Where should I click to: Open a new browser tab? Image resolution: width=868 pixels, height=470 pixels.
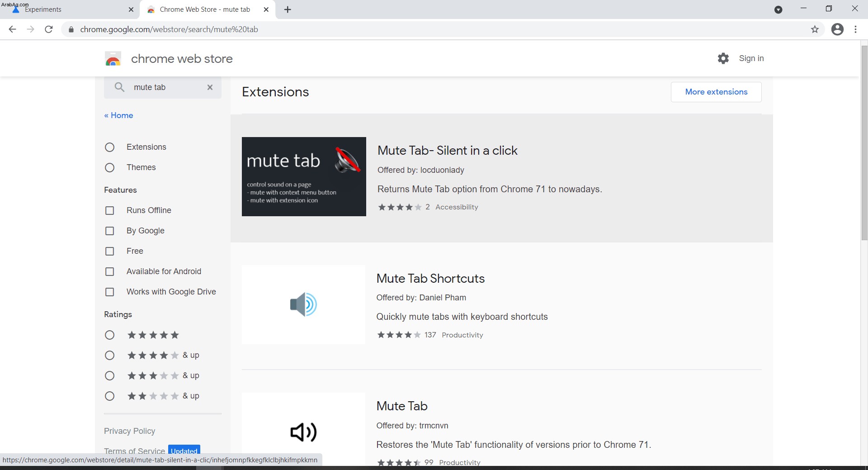[x=288, y=9]
